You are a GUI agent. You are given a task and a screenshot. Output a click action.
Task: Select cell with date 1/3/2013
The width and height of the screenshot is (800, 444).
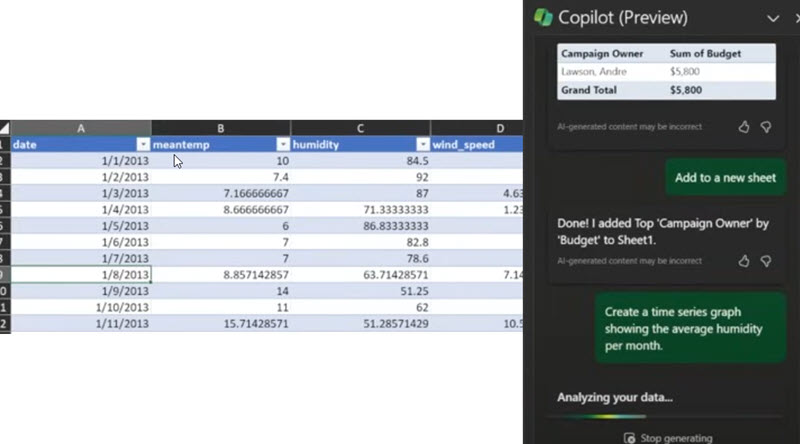[x=81, y=193]
